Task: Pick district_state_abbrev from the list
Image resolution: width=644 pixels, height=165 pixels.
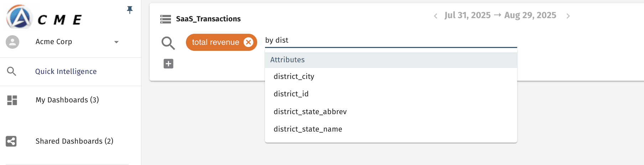Action: click(x=310, y=112)
